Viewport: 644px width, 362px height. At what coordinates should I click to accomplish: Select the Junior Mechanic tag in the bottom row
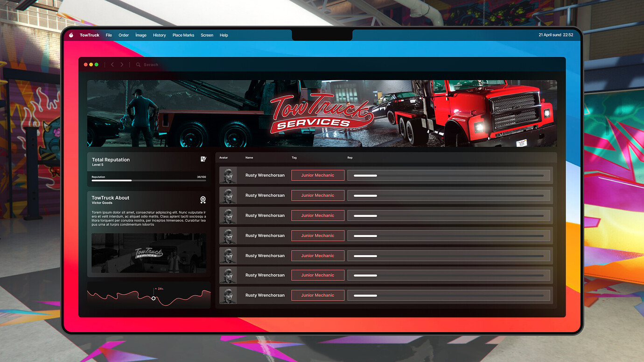point(317,295)
